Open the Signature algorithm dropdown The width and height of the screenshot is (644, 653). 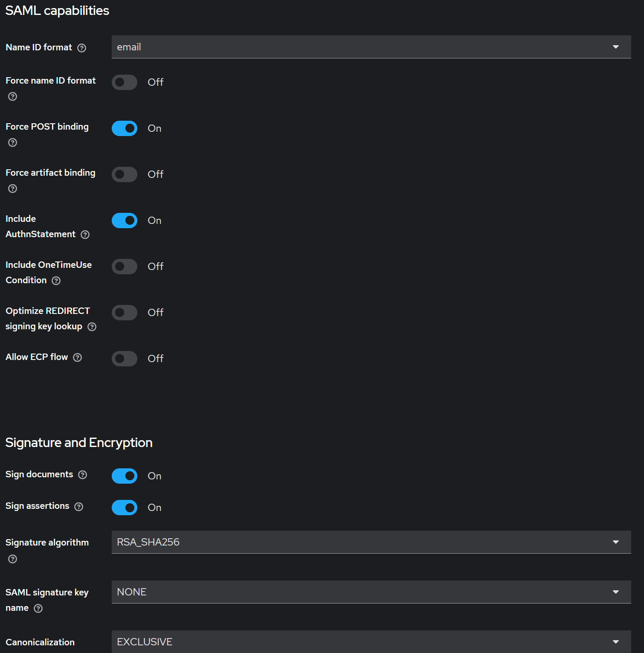[x=615, y=542]
